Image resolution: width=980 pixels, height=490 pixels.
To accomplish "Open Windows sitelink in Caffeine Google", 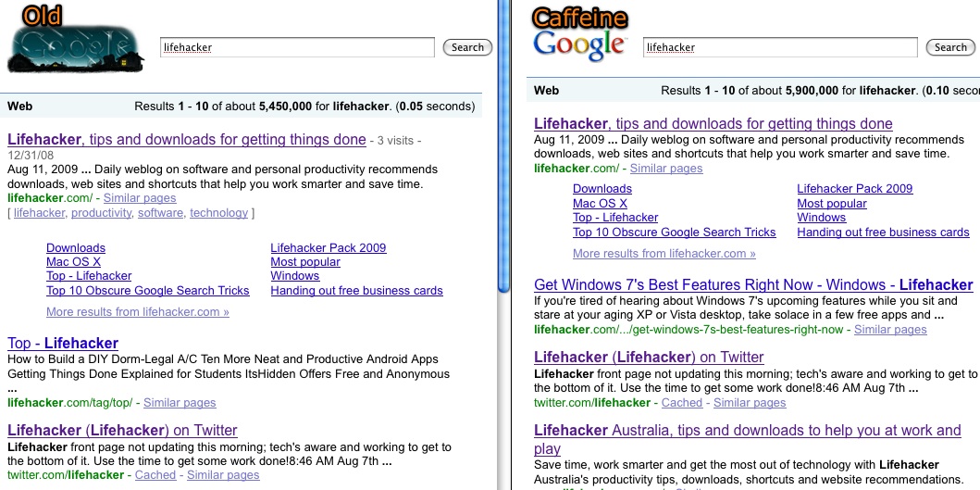I will [822, 218].
